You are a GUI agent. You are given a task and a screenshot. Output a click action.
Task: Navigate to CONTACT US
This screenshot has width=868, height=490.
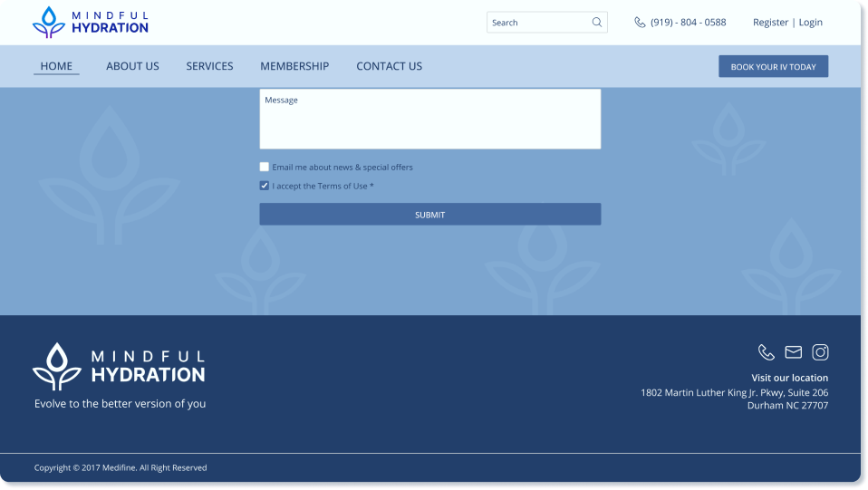[x=390, y=66]
